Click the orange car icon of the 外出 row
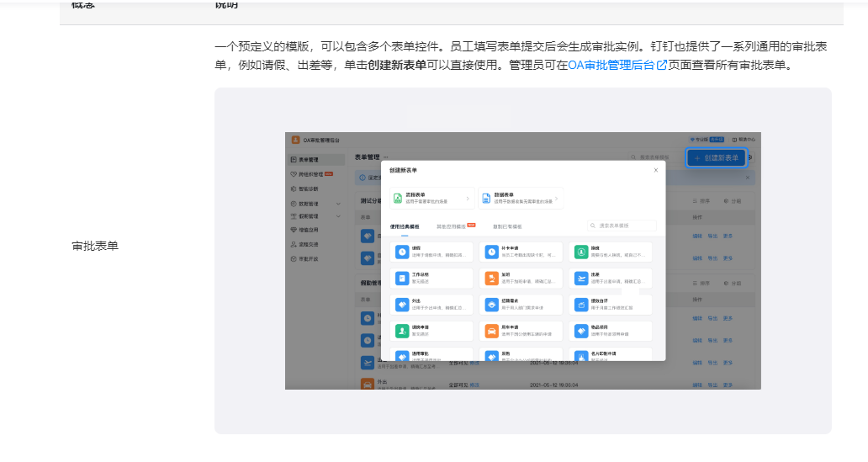This screenshot has height=462, width=868. [x=368, y=384]
